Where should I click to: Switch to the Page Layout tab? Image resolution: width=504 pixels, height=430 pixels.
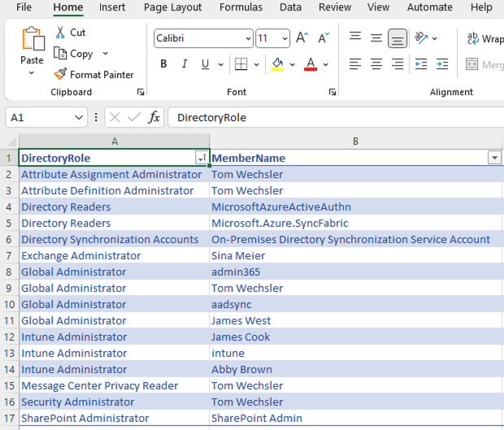[172, 7]
